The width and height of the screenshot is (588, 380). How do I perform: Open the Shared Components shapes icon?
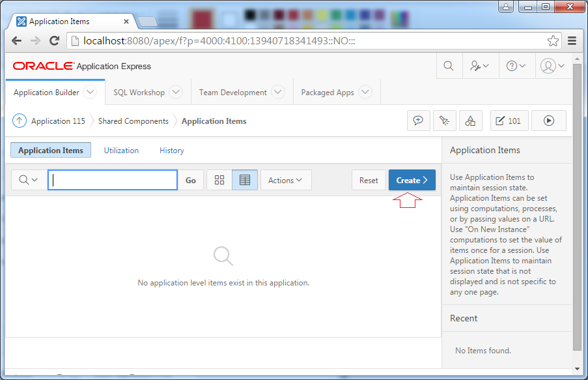coord(470,121)
